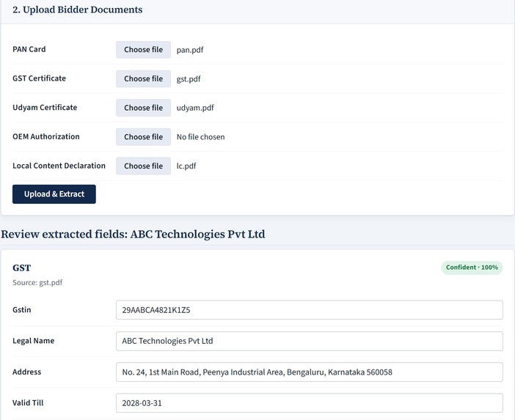The width and height of the screenshot is (515, 420).
Task: Click the OEM Authorization label
Action: (x=46, y=136)
